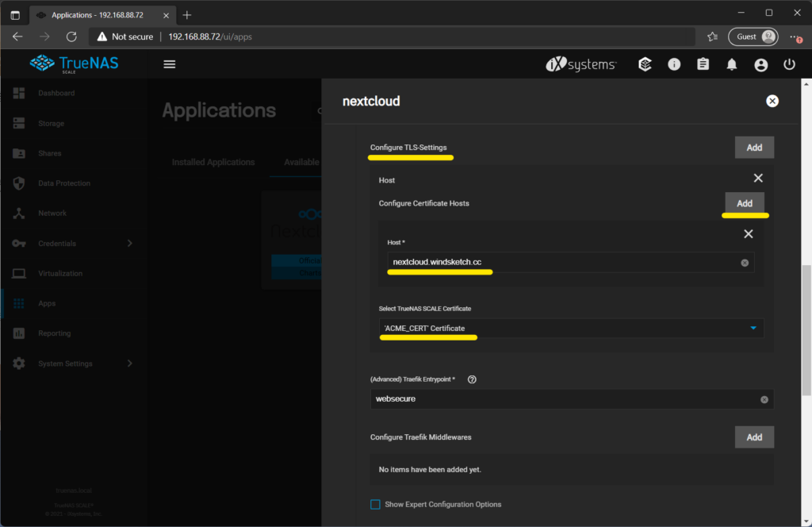This screenshot has height=527, width=812.
Task: Clear the Host field text
Action: [744, 263]
